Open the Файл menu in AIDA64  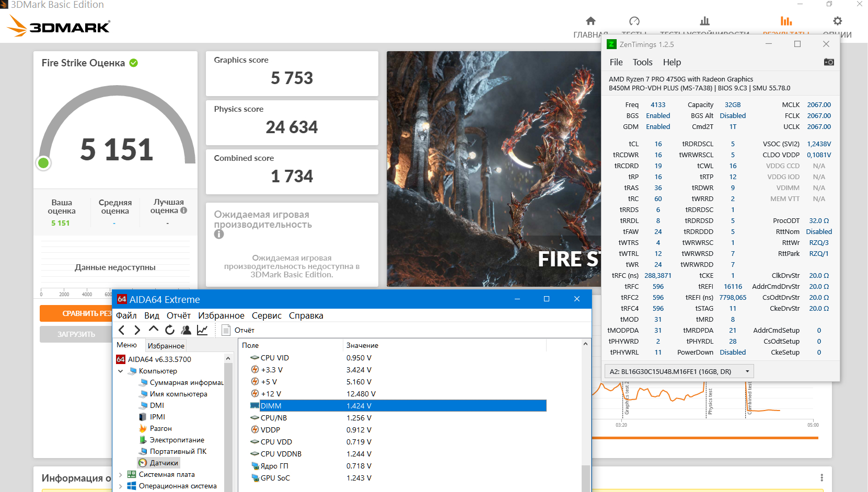[126, 315]
